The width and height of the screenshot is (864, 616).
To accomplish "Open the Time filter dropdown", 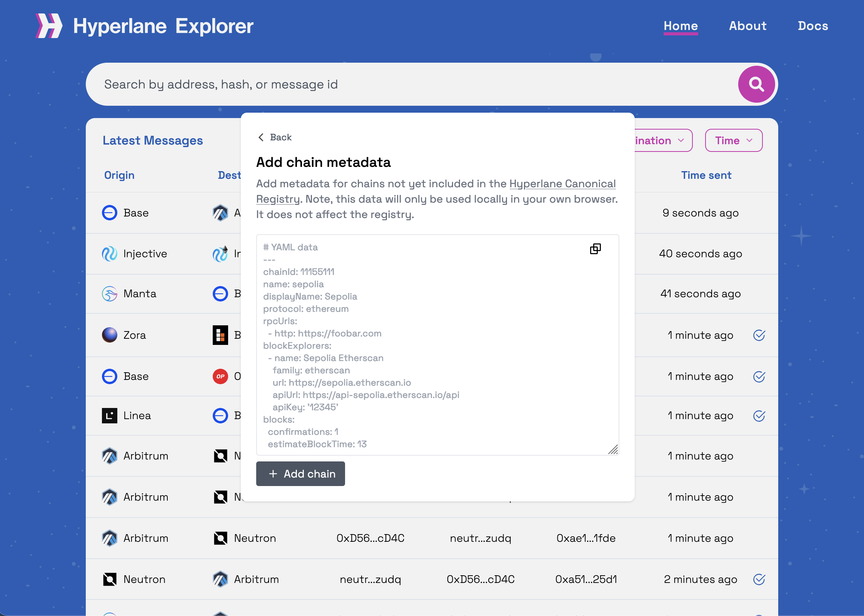I will pyautogui.click(x=734, y=140).
